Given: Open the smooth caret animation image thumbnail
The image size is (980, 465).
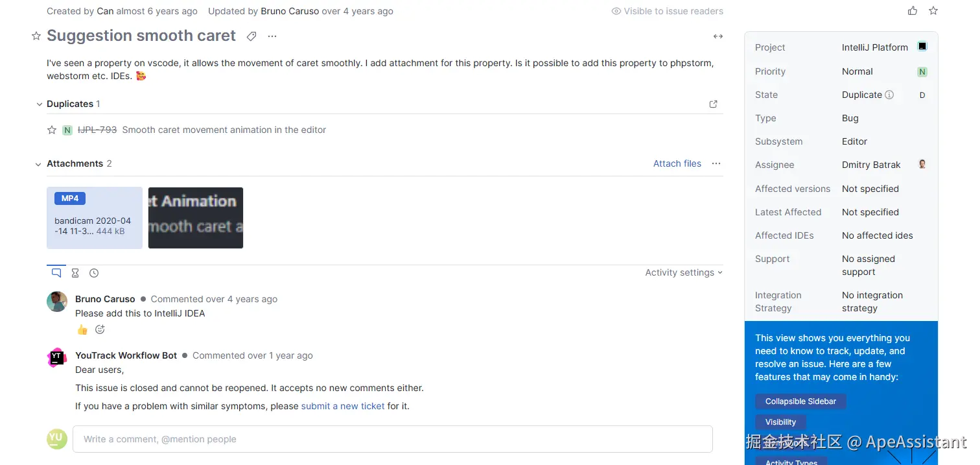Looking at the screenshot, I should (196, 218).
